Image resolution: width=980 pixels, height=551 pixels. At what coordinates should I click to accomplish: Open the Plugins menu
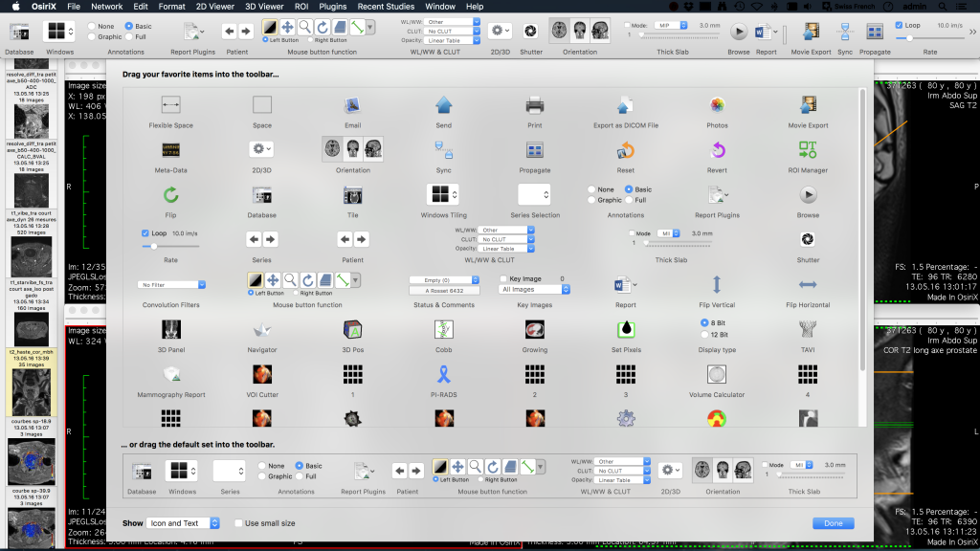coord(332,7)
